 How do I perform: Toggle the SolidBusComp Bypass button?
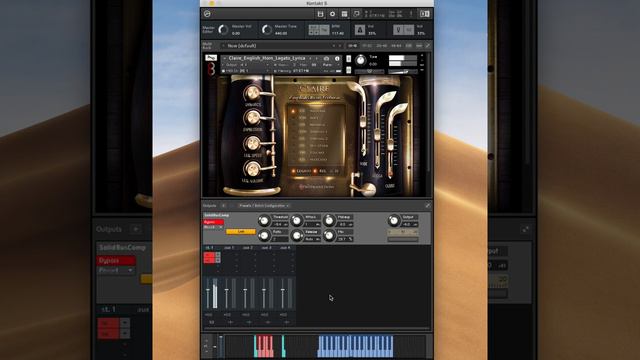pyautogui.click(x=213, y=222)
